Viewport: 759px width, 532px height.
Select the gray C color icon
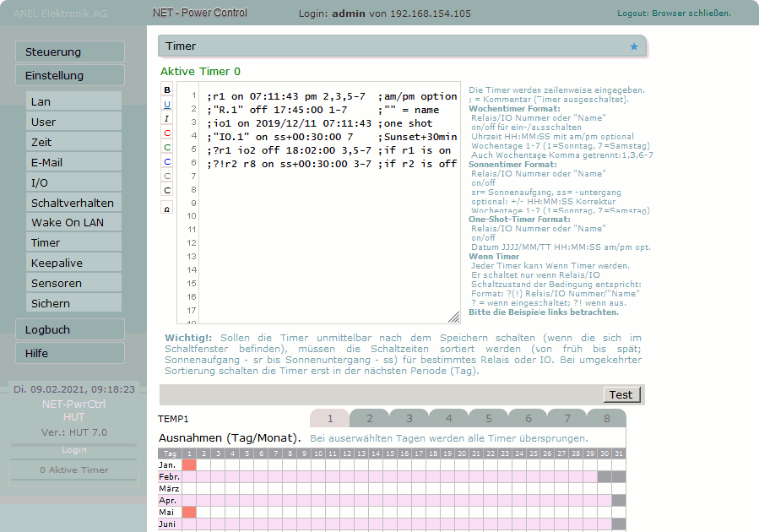[167, 176]
